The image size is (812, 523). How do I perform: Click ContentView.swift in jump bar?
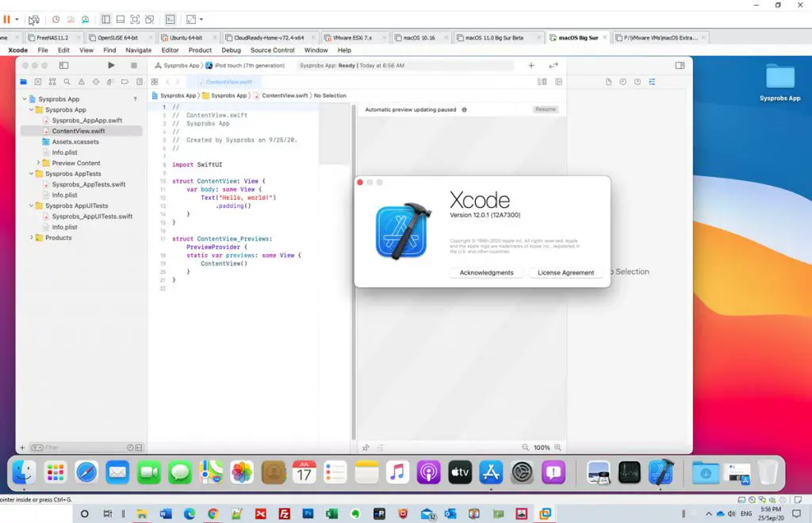click(285, 95)
